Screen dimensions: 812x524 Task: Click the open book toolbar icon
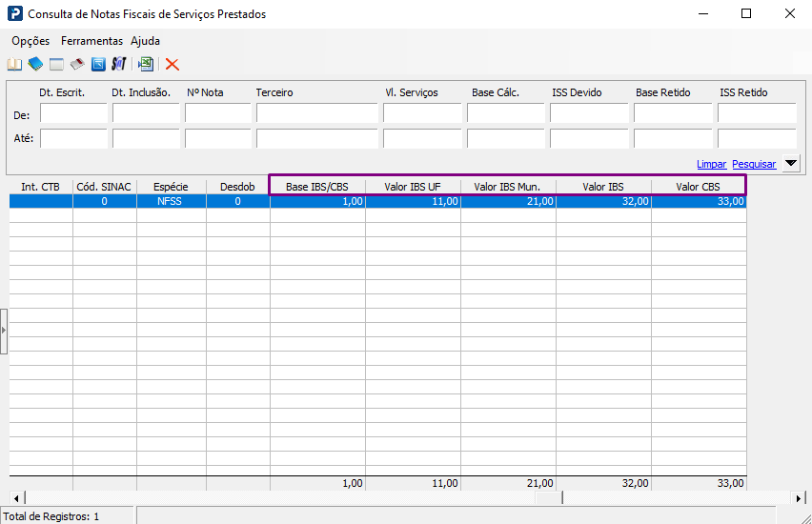pyautogui.click(x=14, y=64)
